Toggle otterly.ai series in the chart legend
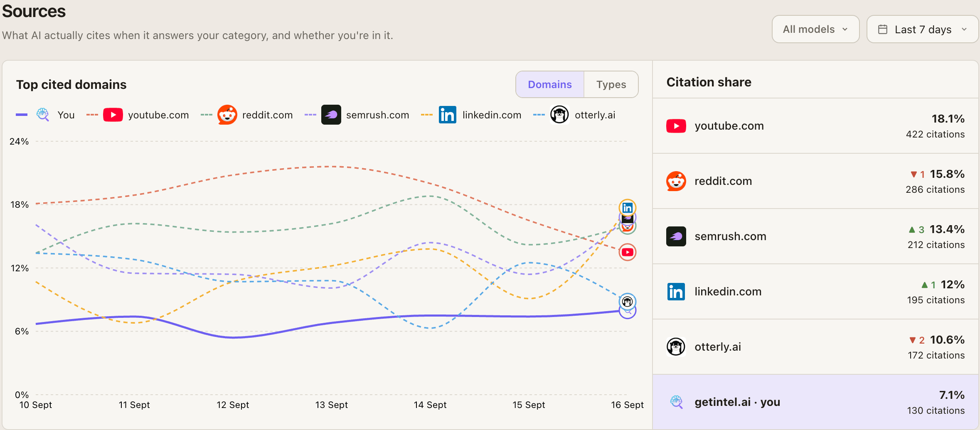This screenshot has width=980, height=430. [574, 115]
